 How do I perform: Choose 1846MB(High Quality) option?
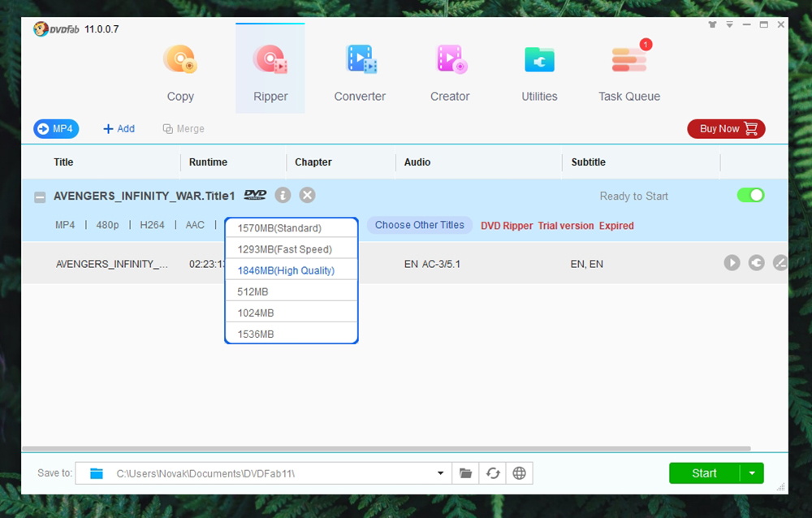(x=291, y=270)
